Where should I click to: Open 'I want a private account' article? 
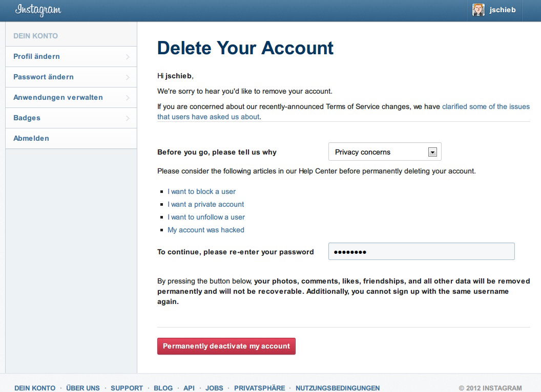[205, 205]
